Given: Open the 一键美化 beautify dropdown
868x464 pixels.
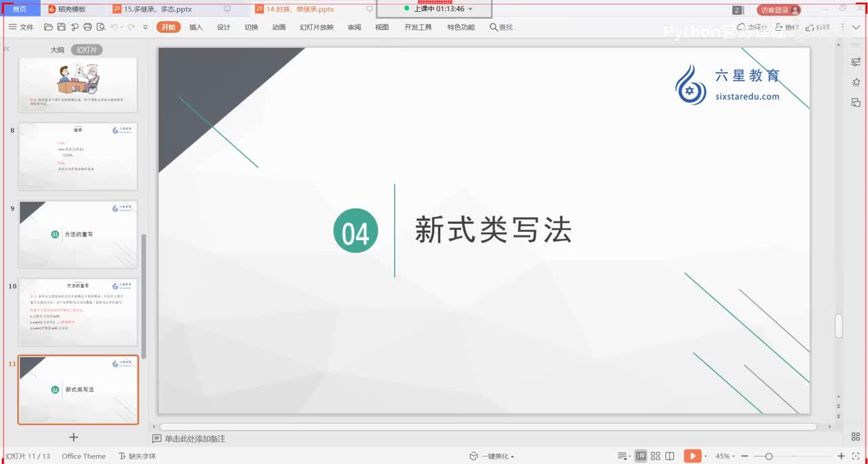Looking at the screenshot, I should coord(492,456).
